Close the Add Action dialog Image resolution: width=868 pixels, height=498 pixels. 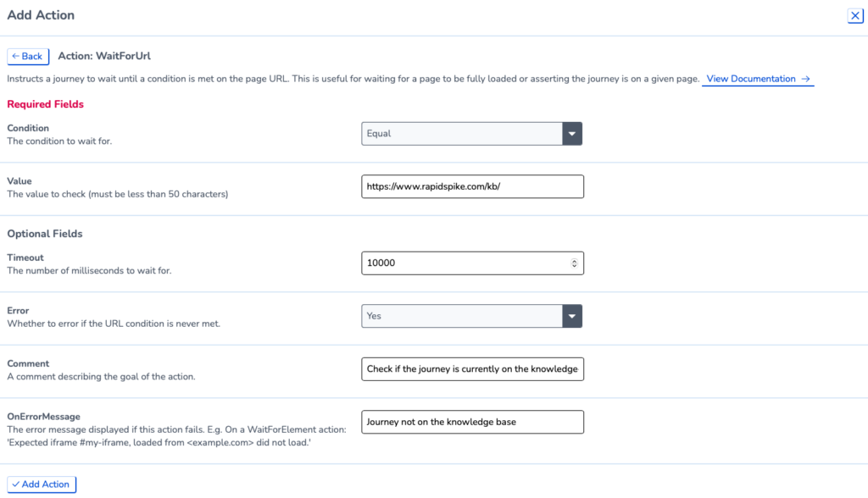(854, 15)
